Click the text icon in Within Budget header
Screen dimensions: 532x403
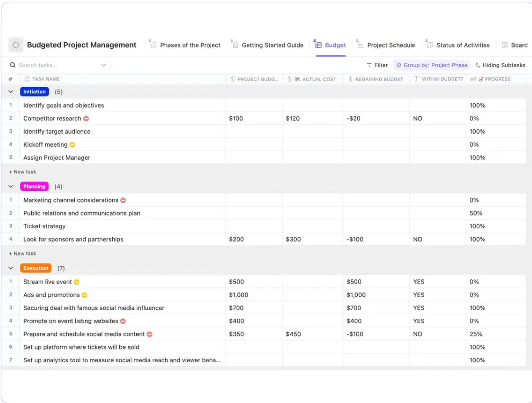[x=417, y=79]
